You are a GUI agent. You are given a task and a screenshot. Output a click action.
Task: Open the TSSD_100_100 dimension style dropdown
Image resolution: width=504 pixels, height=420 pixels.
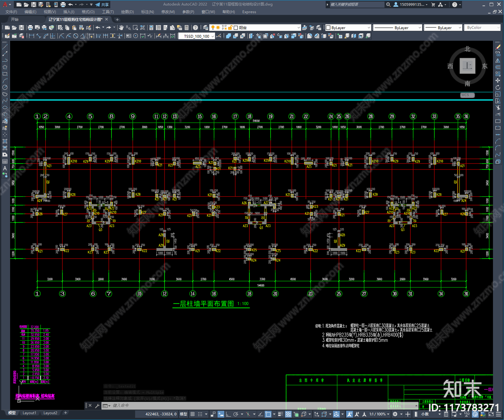tap(197, 36)
